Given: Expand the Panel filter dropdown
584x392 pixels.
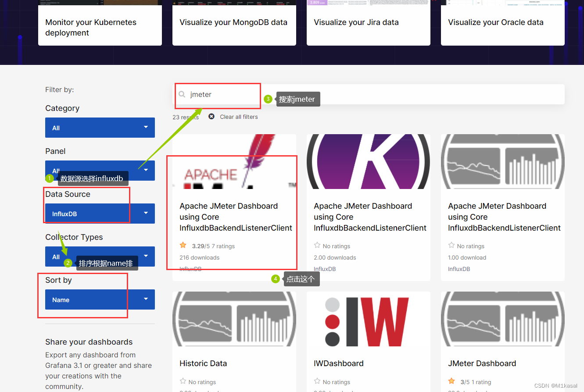Looking at the screenshot, I should 100,171.
